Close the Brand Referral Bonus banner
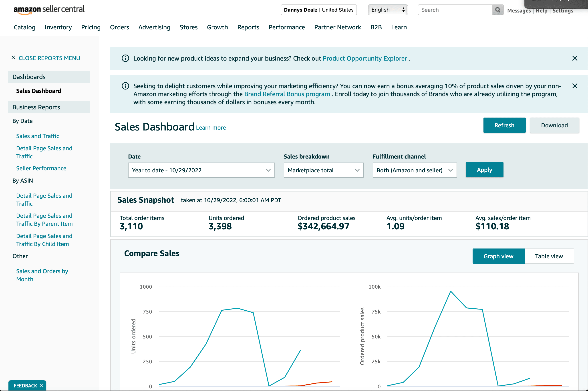Viewport: 588px width, 391px height. tap(575, 86)
